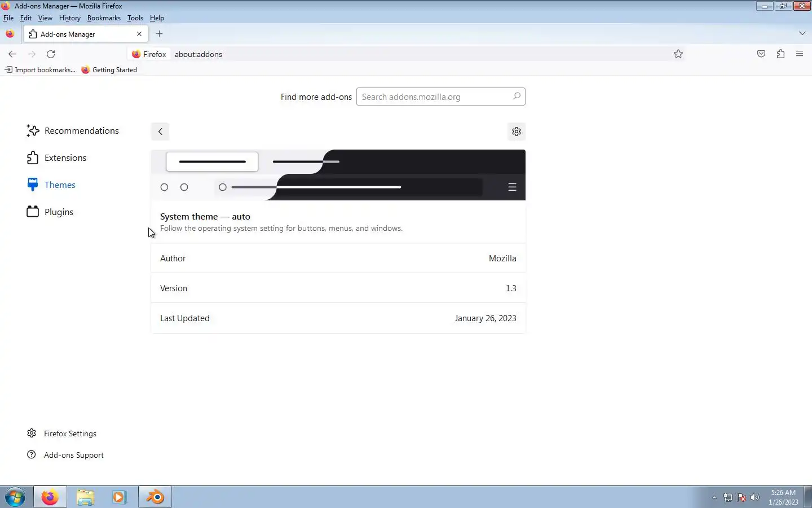Open a new tab with plus button
Image resolution: width=812 pixels, height=508 pixels.
pos(160,34)
